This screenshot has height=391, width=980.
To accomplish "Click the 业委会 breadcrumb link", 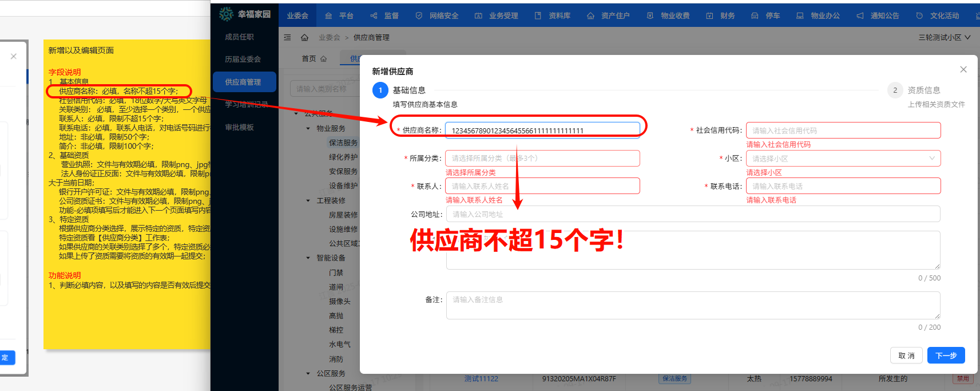I will coord(329,37).
